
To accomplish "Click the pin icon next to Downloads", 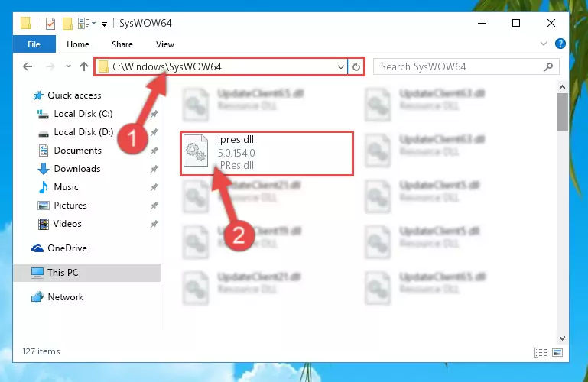I will (154, 169).
